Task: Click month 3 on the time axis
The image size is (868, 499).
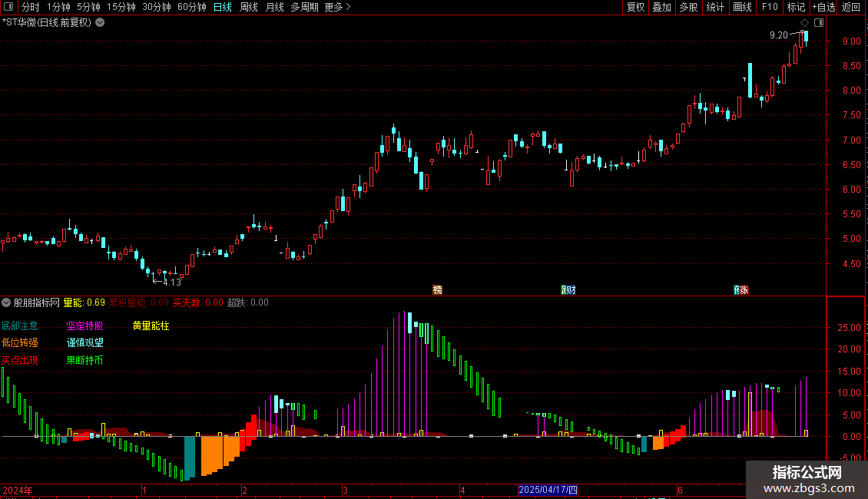Action: coord(345,490)
